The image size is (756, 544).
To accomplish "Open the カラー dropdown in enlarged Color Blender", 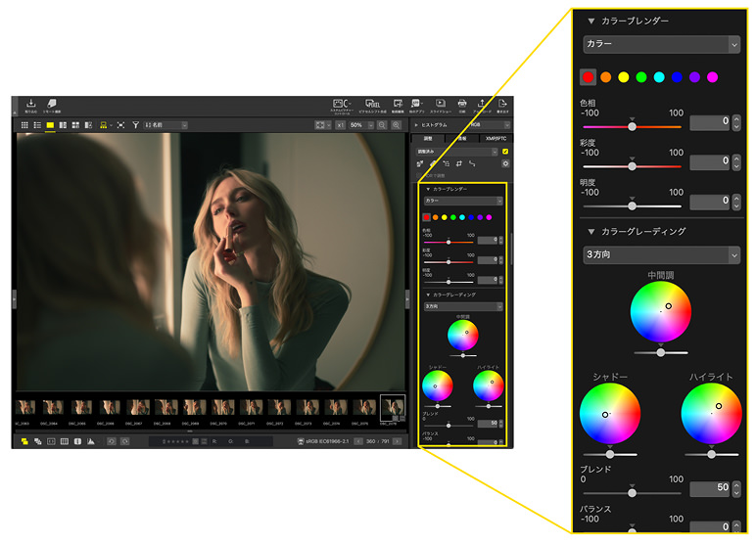I will (x=661, y=44).
